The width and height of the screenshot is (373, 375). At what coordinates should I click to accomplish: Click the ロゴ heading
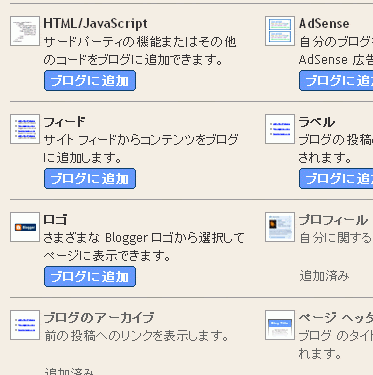pyautogui.click(x=55, y=220)
